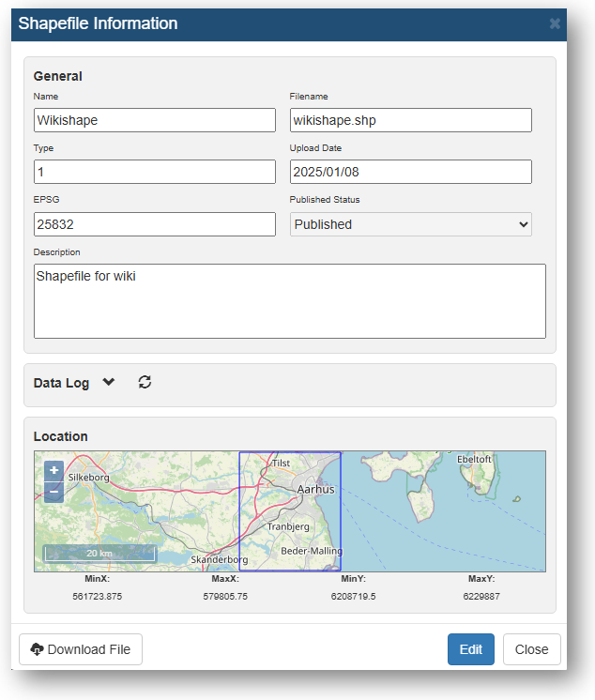The image size is (595, 700).
Task: Open the Published Status dropdown
Action: (x=411, y=224)
